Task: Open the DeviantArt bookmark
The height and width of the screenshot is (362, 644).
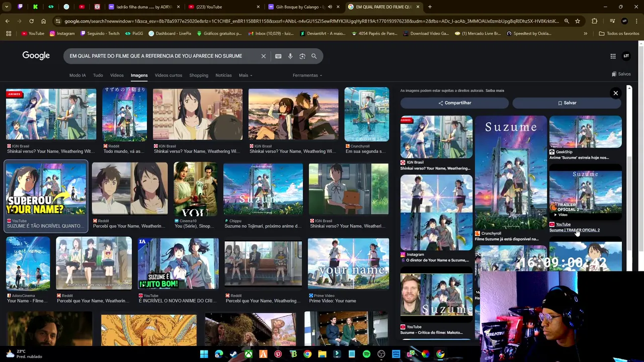Action: (323, 34)
